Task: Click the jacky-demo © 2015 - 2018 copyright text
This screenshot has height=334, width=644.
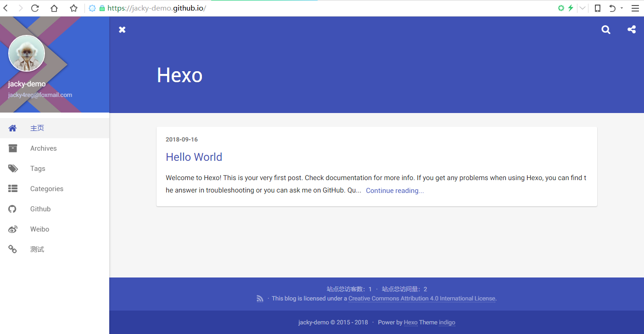Action: click(x=333, y=323)
